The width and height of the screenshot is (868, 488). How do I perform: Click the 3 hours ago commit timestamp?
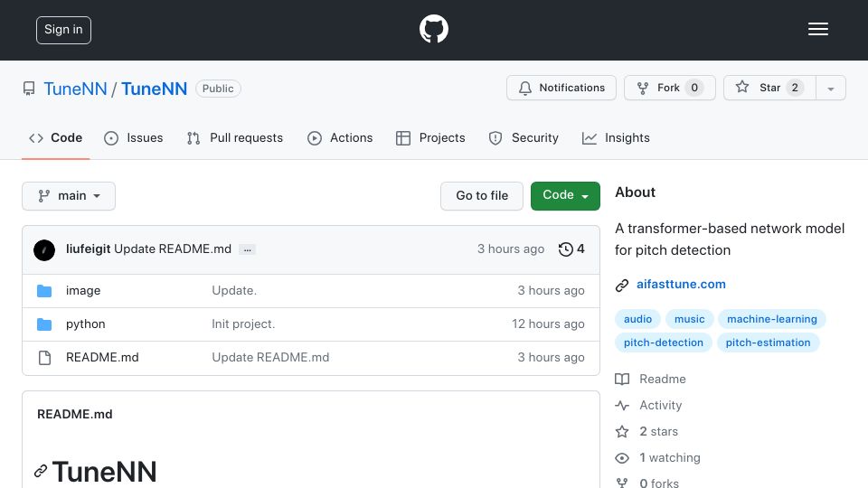[510, 249]
